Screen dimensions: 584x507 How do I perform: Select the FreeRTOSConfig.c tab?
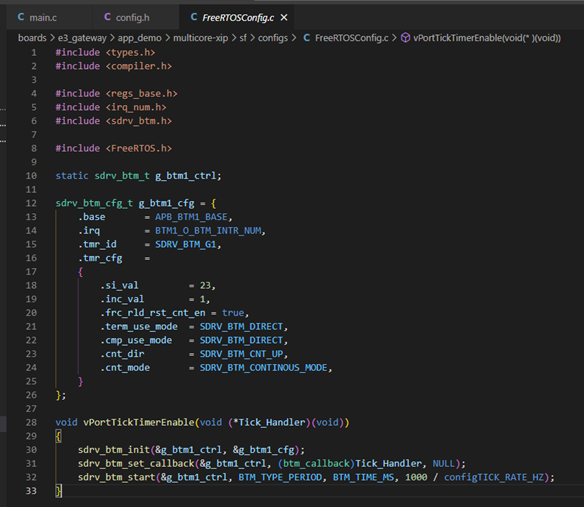click(238, 18)
